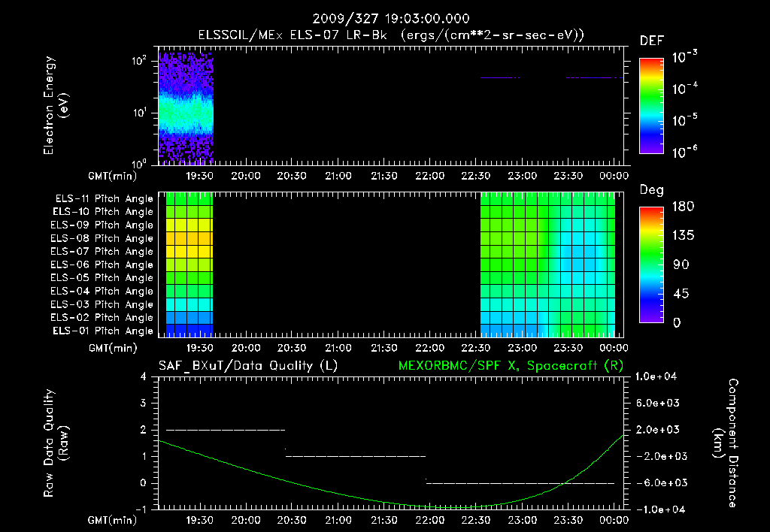
Task: Click the 4 tick on the data quality axis
Action: tap(144, 377)
